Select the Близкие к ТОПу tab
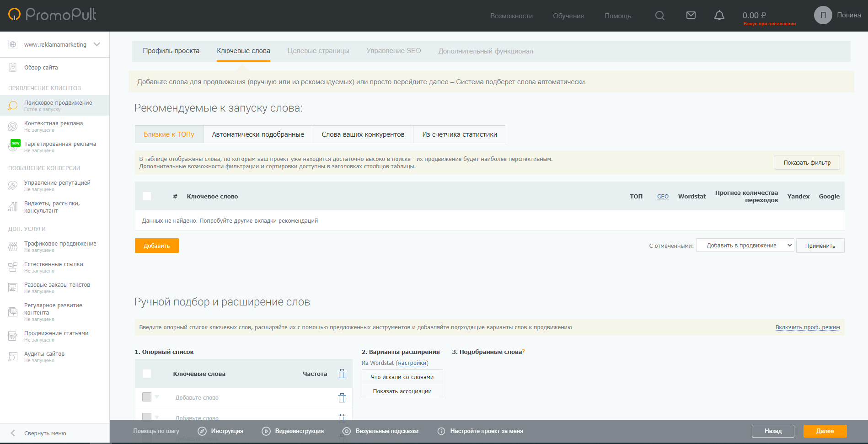 point(169,134)
